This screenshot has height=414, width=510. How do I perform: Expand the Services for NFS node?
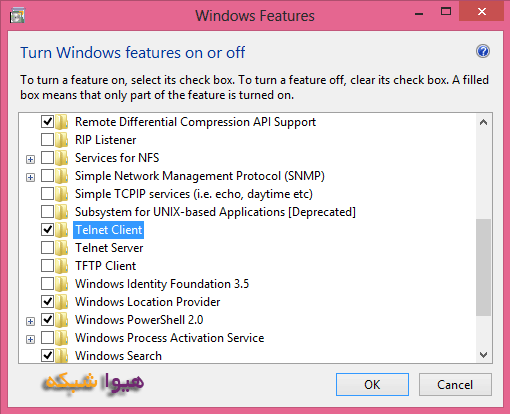tap(30, 159)
